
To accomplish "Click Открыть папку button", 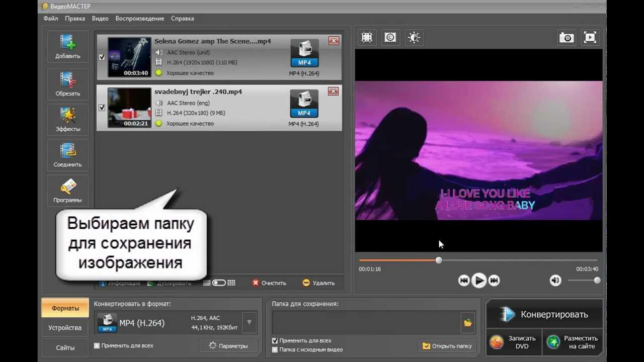I will point(447,346).
